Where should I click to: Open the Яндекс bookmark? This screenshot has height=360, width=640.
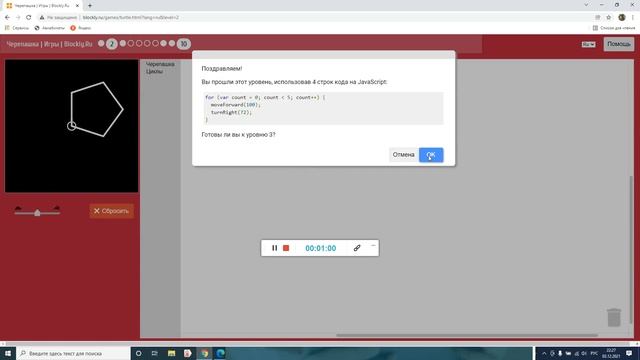pyautogui.click(x=80, y=28)
